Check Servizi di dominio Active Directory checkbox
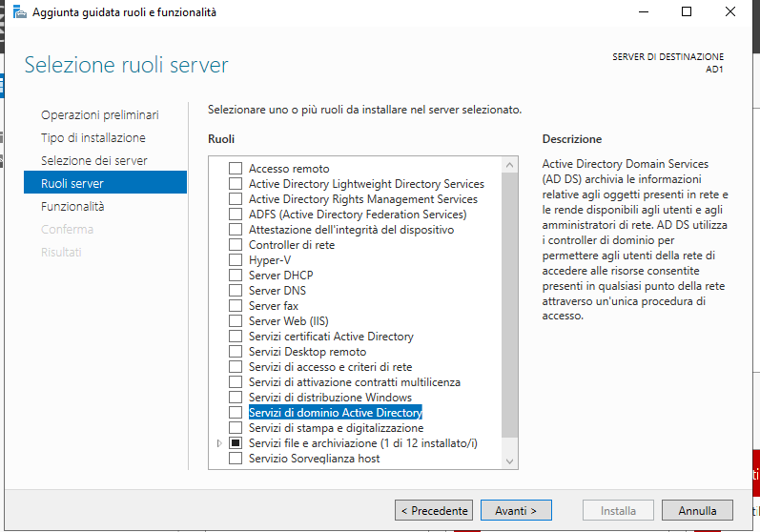This screenshot has width=760, height=532. 236,412
